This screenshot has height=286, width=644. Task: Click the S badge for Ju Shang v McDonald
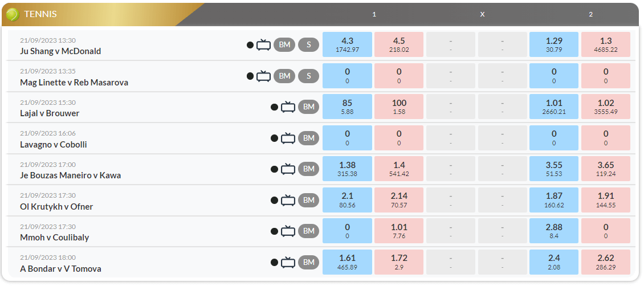pos(308,45)
